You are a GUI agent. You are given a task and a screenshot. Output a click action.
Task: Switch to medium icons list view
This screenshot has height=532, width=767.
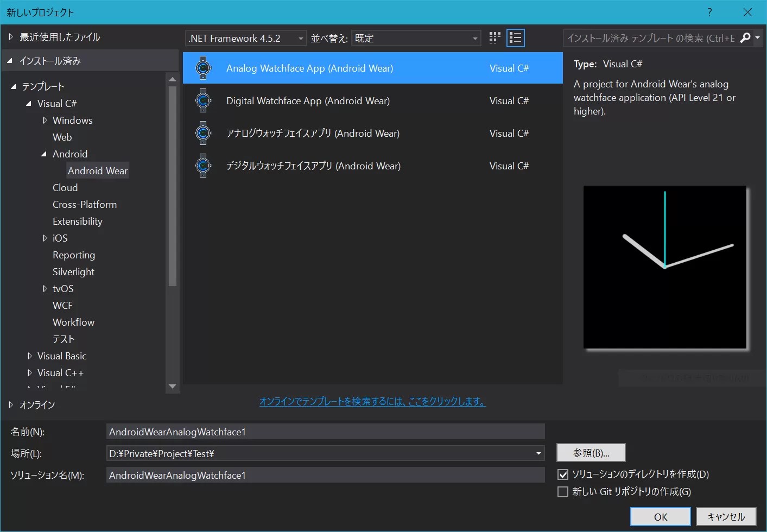(x=515, y=37)
